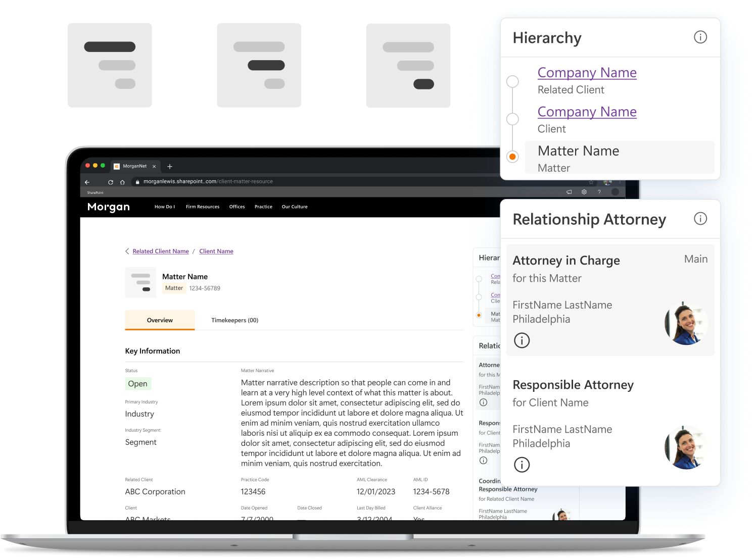
Task: Open the Hierarchy panel info icon
Action: click(x=700, y=37)
